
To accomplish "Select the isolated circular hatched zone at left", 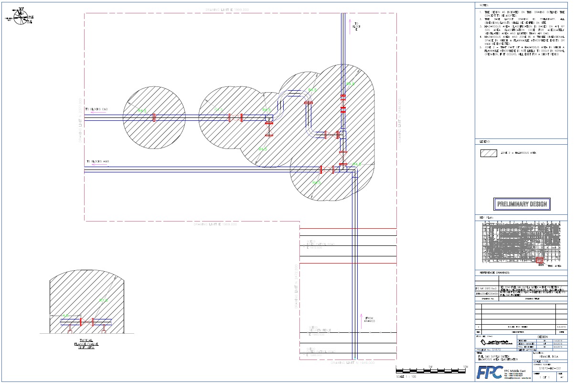I will pyautogui.click(x=154, y=117).
